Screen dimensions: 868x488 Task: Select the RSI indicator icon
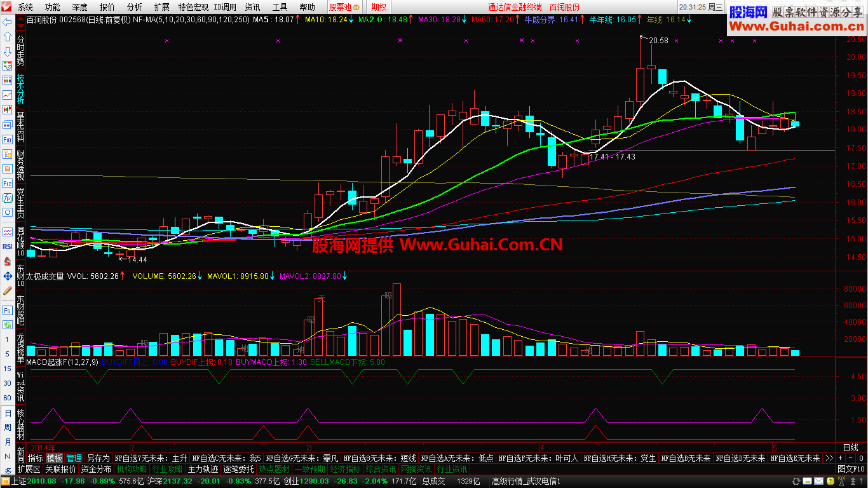point(7,247)
